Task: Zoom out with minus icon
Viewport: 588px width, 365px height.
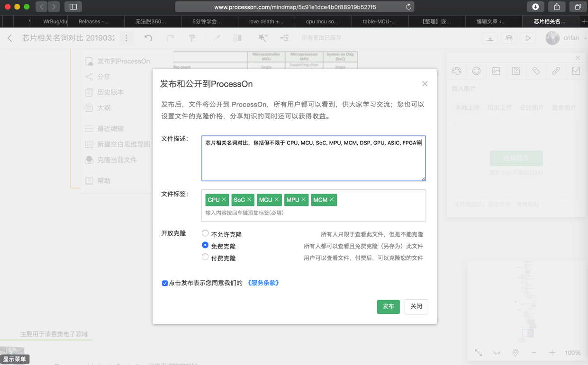Action: pyautogui.click(x=534, y=353)
